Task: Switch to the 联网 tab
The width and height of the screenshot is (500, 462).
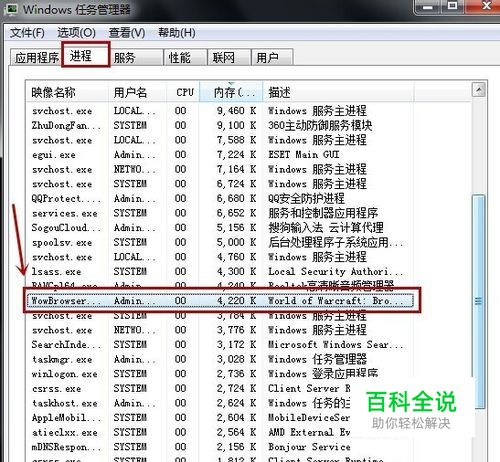Action: pyautogui.click(x=229, y=57)
